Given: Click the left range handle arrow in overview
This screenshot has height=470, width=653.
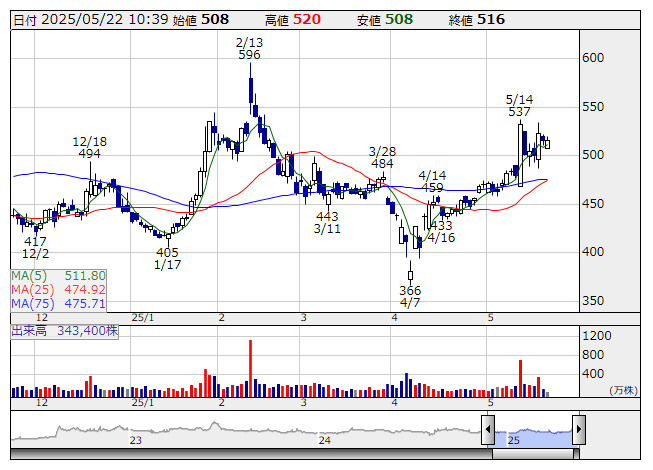Looking at the screenshot, I should tap(488, 430).
